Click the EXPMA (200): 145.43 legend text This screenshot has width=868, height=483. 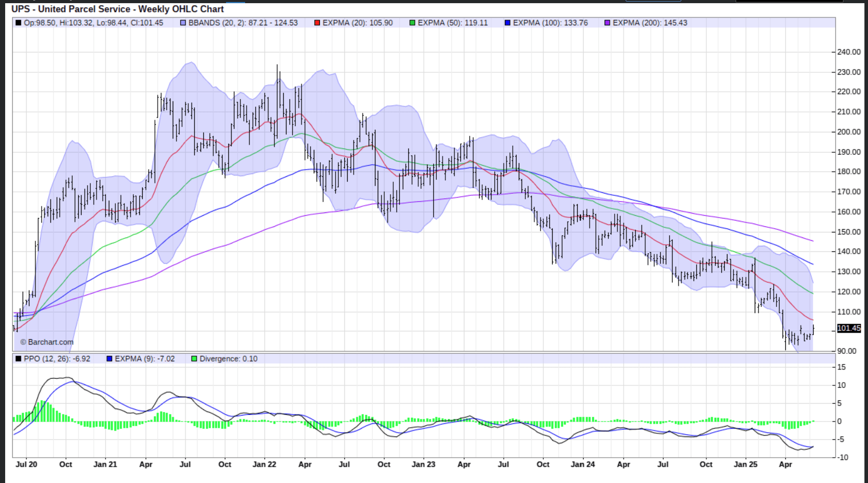pos(650,23)
